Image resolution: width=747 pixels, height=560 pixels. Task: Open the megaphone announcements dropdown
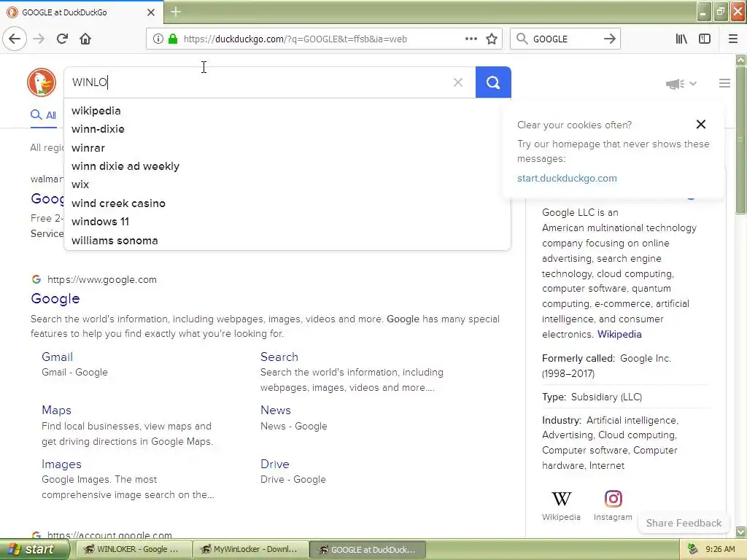(x=681, y=84)
